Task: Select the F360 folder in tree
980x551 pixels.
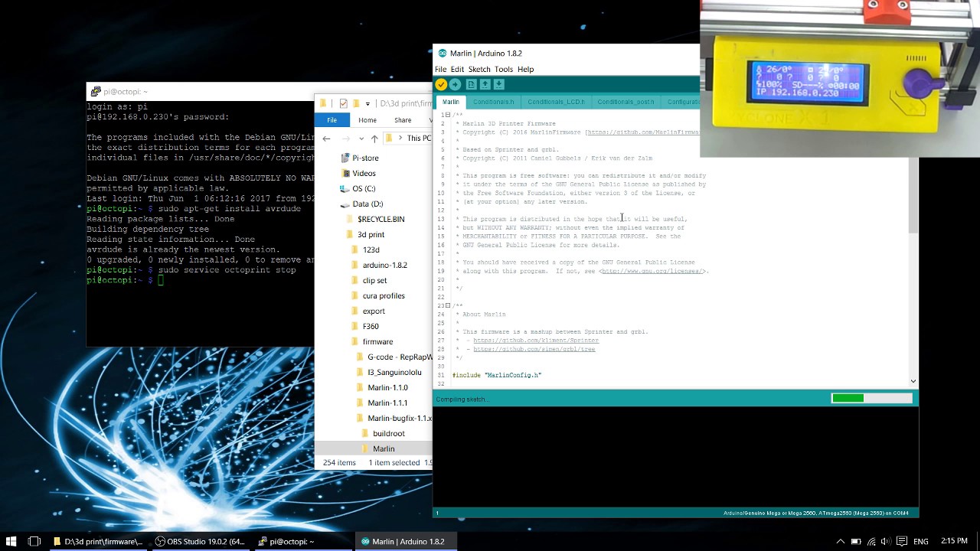Action: [371, 326]
